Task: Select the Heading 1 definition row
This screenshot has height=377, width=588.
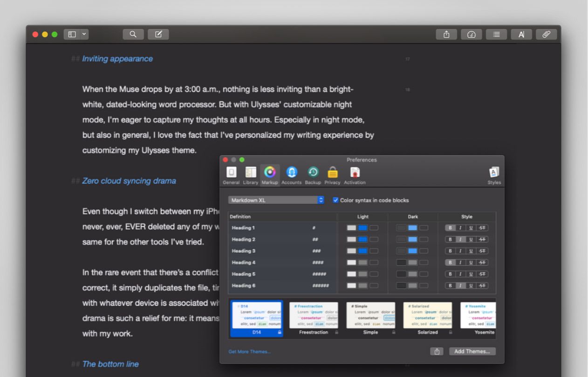Action: coord(362,228)
